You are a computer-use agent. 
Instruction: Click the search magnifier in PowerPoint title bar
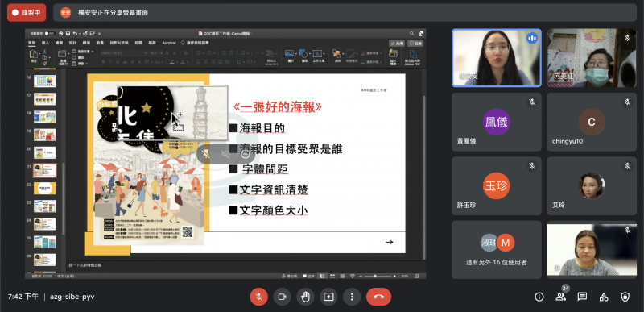click(411, 34)
